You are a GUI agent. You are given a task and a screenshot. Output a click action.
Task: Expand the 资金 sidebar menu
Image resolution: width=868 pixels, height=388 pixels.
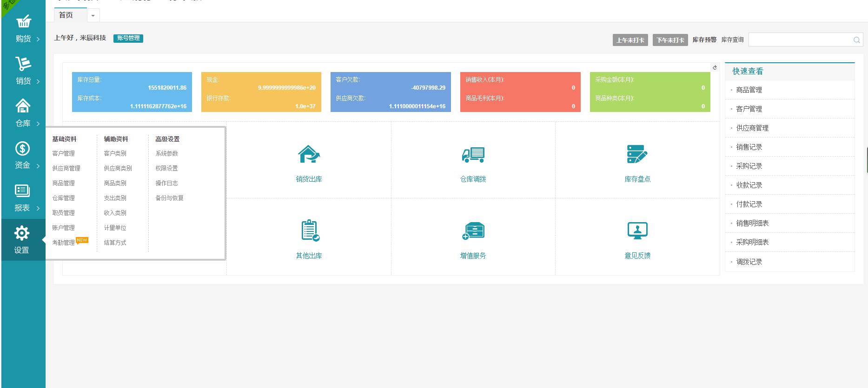[x=23, y=155]
